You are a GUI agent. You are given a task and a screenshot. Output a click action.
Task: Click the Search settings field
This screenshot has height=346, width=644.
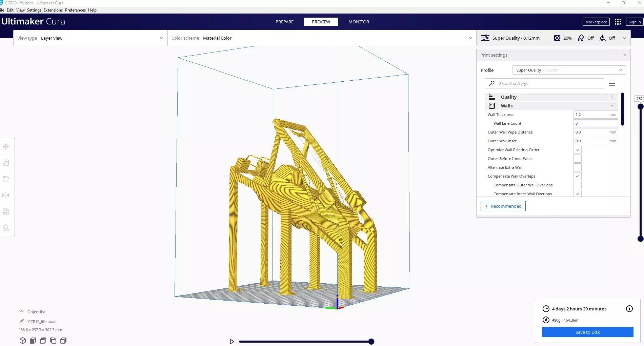(544, 83)
